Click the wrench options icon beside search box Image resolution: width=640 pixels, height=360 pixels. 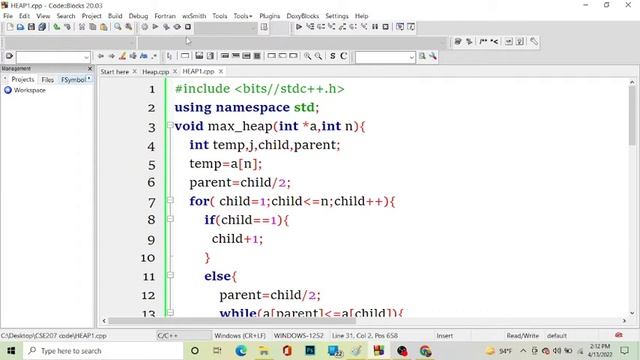click(x=433, y=56)
